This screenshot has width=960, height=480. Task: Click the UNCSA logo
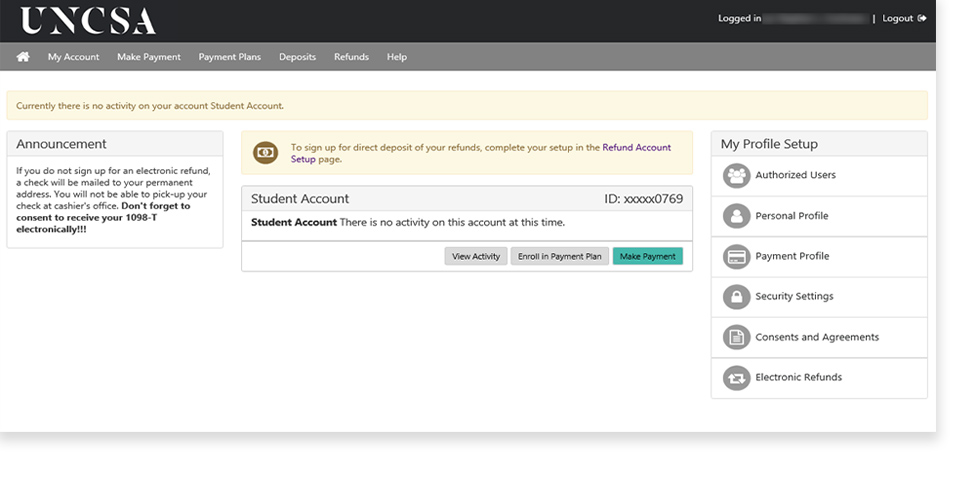tap(88, 20)
